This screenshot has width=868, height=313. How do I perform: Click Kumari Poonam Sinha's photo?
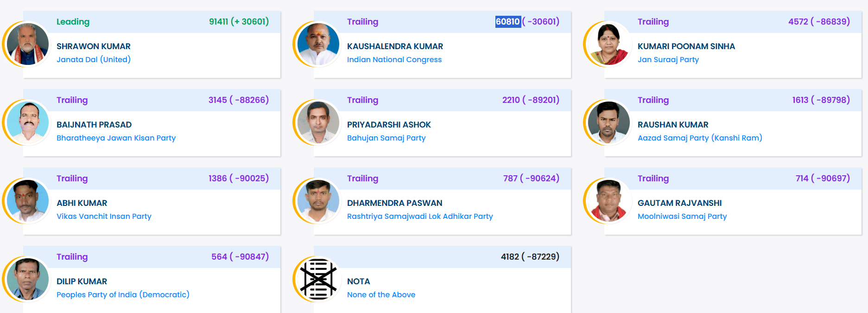[609, 44]
